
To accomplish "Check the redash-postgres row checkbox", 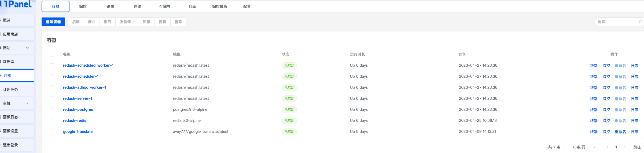I will 52,109.
